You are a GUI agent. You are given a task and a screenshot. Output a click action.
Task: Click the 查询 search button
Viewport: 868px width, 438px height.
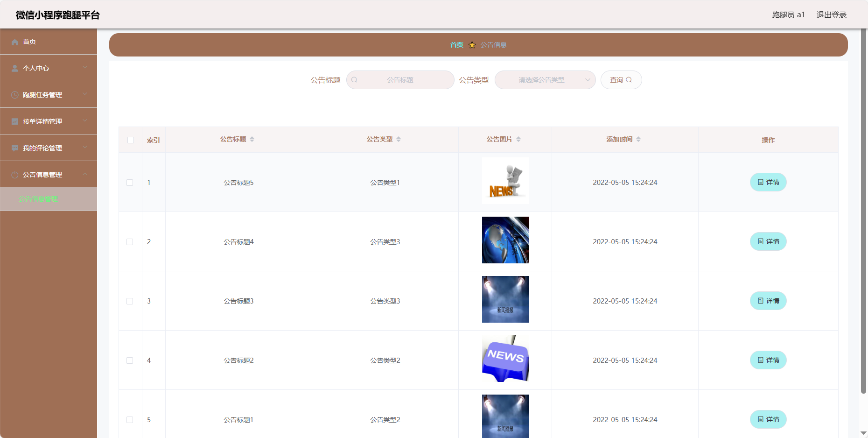(621, 80)
